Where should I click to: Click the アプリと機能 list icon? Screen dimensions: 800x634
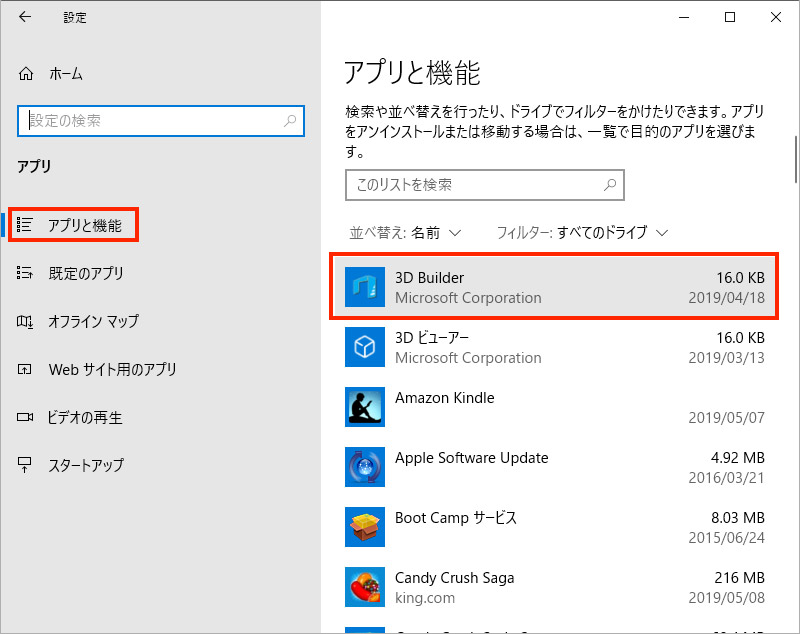(24, 224)
